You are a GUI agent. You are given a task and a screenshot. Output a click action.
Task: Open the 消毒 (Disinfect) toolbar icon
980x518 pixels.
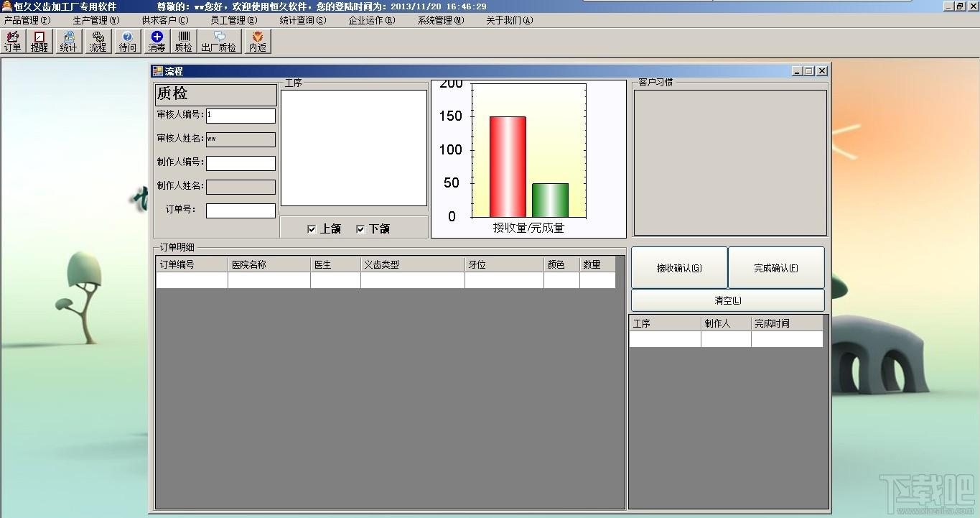[157, 41]
